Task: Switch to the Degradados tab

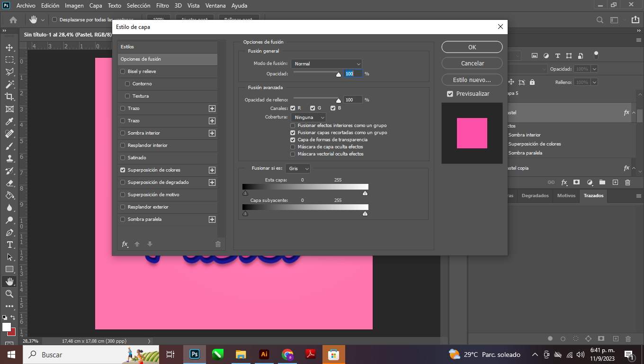Action: click(535, 196)
